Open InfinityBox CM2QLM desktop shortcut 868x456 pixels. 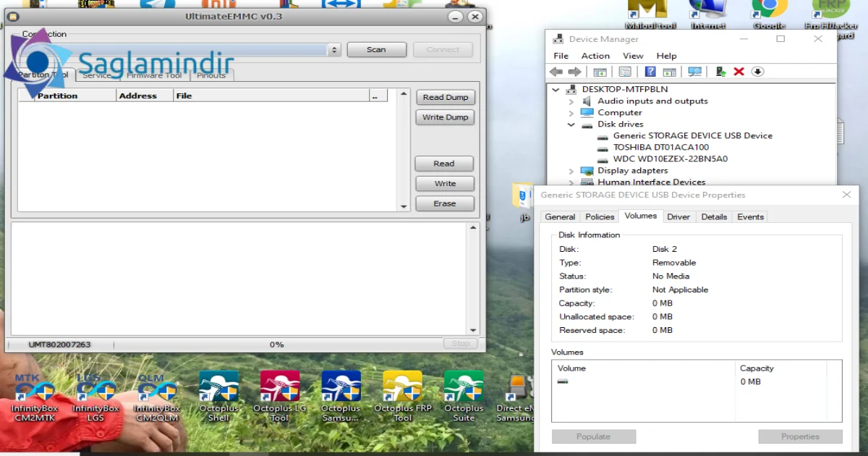tap(156, 397)
